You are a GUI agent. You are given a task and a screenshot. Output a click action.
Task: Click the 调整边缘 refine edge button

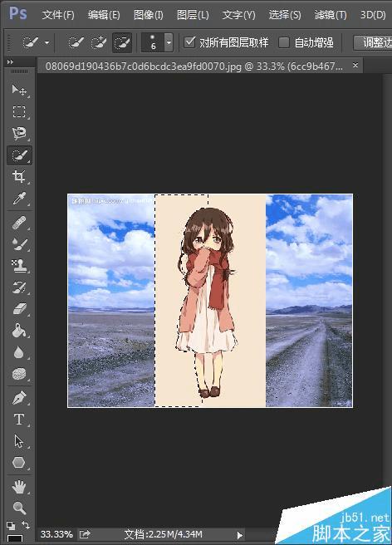click(373, 42)
